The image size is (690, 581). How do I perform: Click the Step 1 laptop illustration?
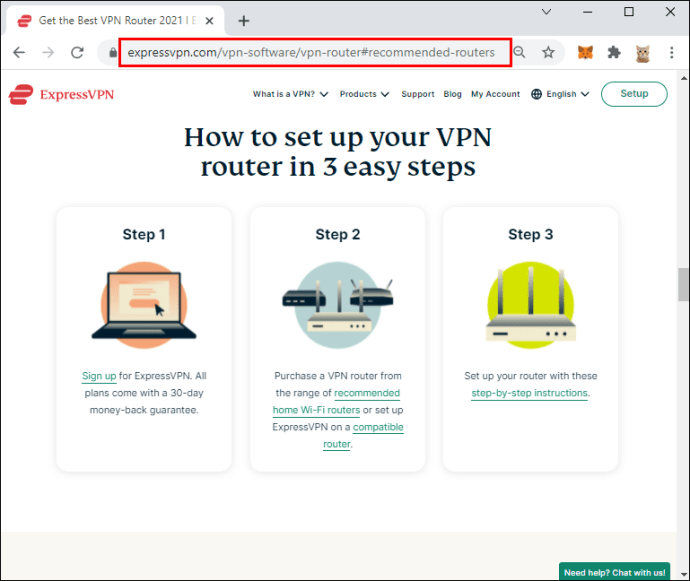coord(144,305)
